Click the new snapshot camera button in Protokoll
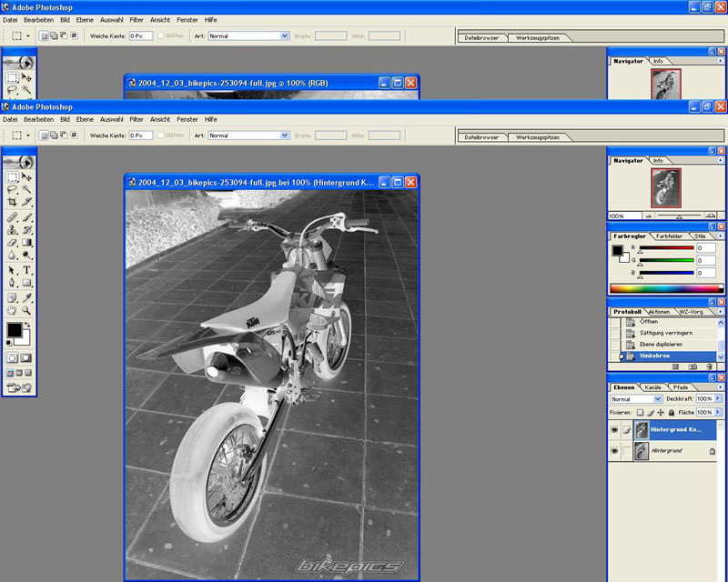Image resolution: width=728 pixels, height=582 pixels. 692,366
